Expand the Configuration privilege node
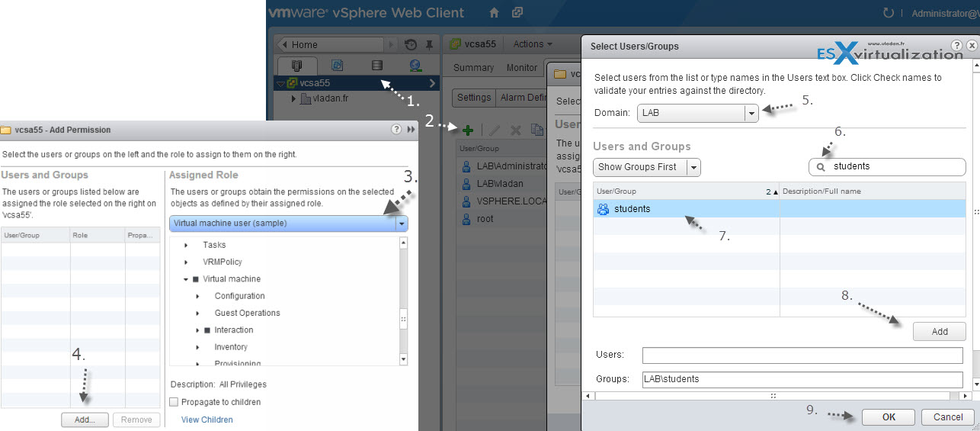The width and height of the screenshot is (980, 431). [x=198, y=296]
